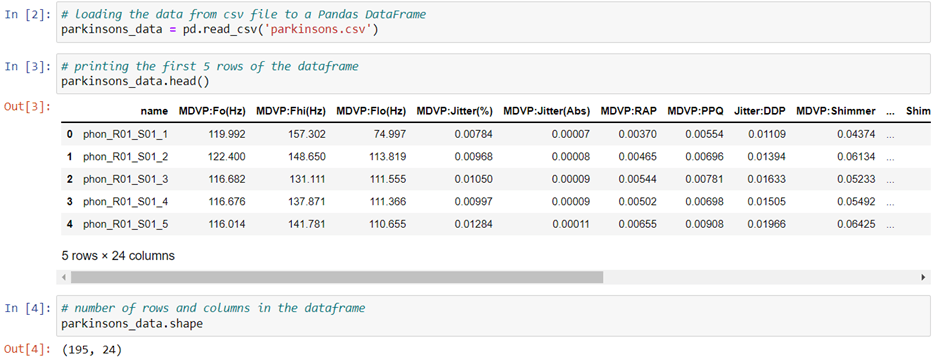Click the value 116.682
Viewport: 940px width, 364px height.
click(x=228, y=179)
